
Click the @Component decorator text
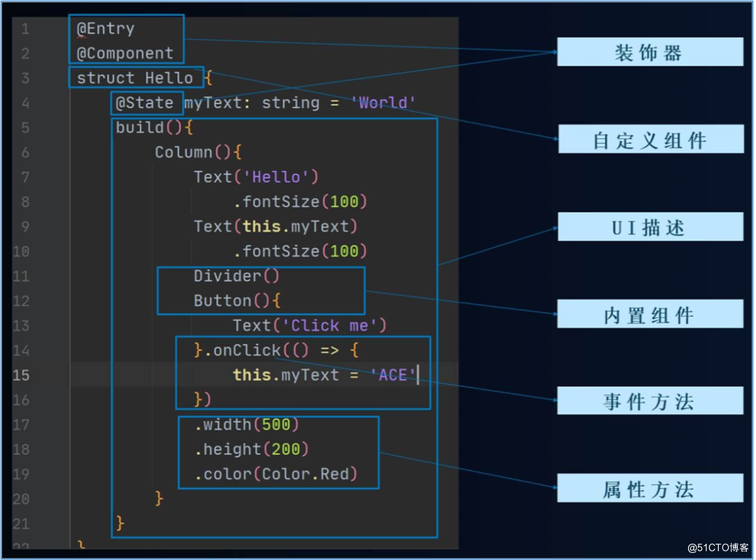pyautogui.click(x=125, y=53)
